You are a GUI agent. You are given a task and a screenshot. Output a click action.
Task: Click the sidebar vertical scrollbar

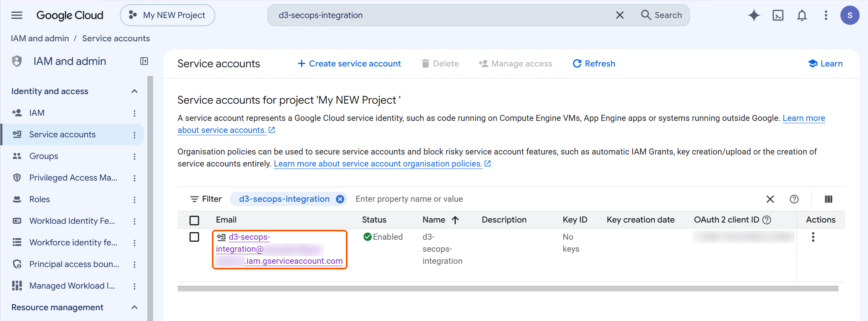[150, 198]
